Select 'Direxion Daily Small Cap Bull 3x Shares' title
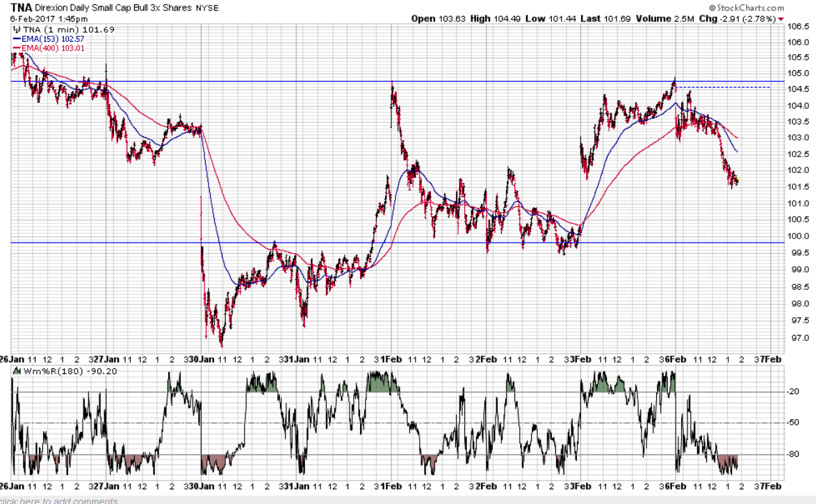 (x=114, y=8)
